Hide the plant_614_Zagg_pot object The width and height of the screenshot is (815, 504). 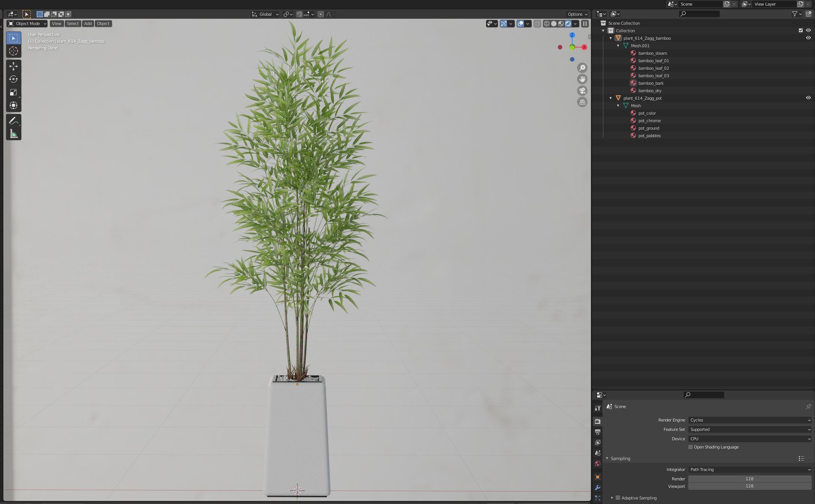click(x=808, y=98)
